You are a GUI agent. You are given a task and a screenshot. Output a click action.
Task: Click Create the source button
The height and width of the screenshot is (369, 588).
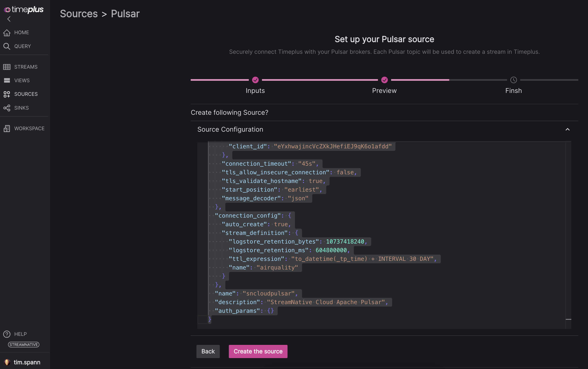pos(258,351)
